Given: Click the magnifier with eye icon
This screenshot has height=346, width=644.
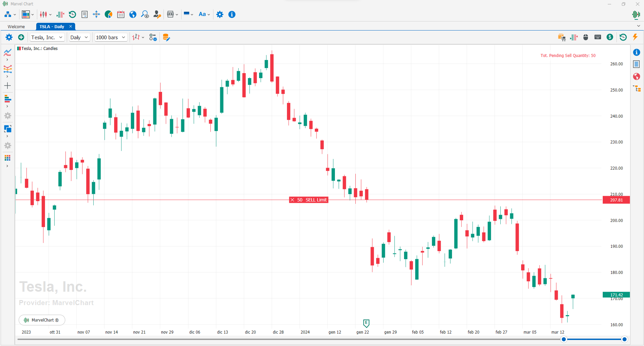Looking at the screenshot, I should point(145,14).
